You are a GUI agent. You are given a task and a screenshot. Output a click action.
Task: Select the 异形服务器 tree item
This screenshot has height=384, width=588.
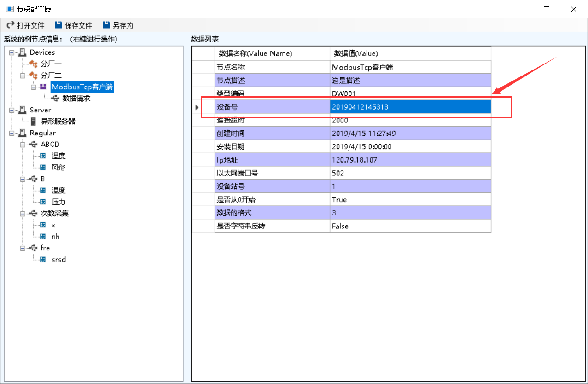pos(58,122)
